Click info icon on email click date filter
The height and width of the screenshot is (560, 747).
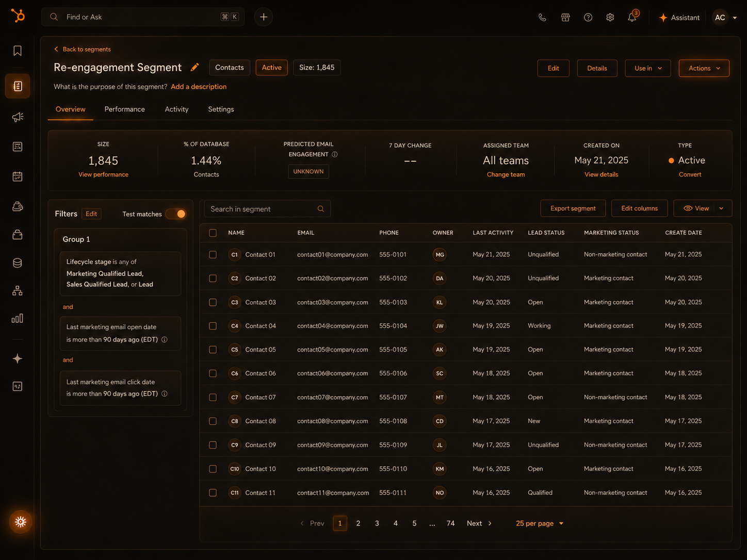click(165, 393)
